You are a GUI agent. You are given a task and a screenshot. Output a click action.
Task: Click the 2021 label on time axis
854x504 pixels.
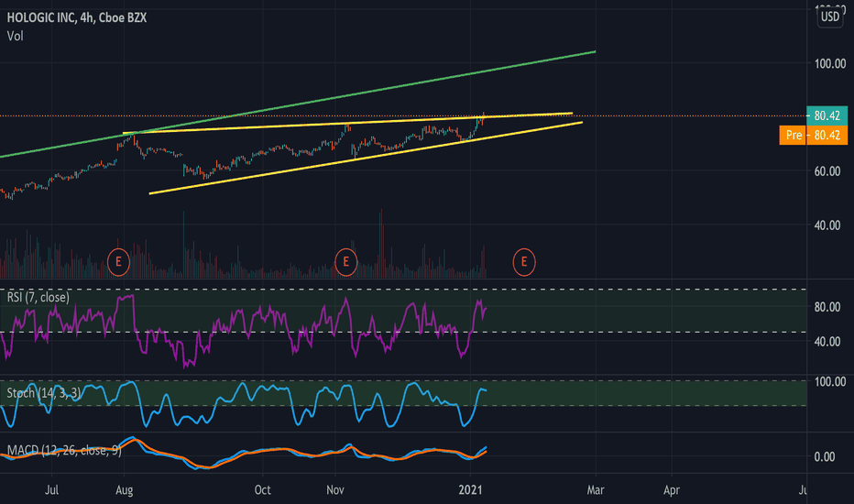click(x=470, y=490)
